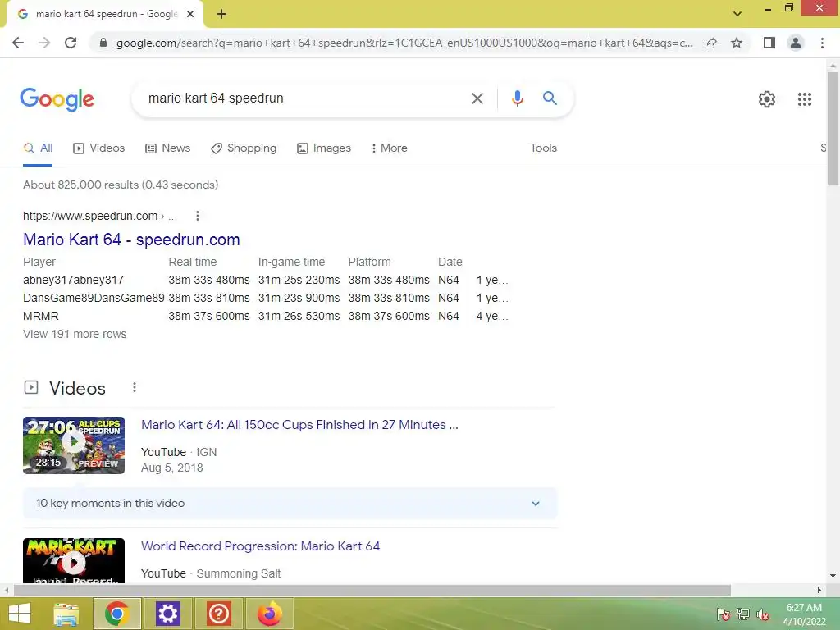840x630 pixels.
Task: Select the All results tab
Action: [38, 148]
